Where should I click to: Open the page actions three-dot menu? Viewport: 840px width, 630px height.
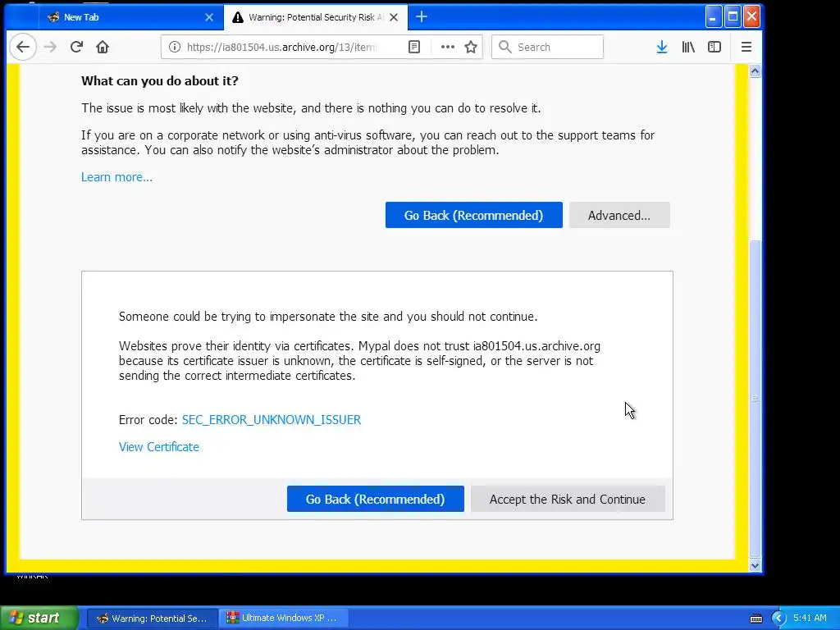point(447,47)
